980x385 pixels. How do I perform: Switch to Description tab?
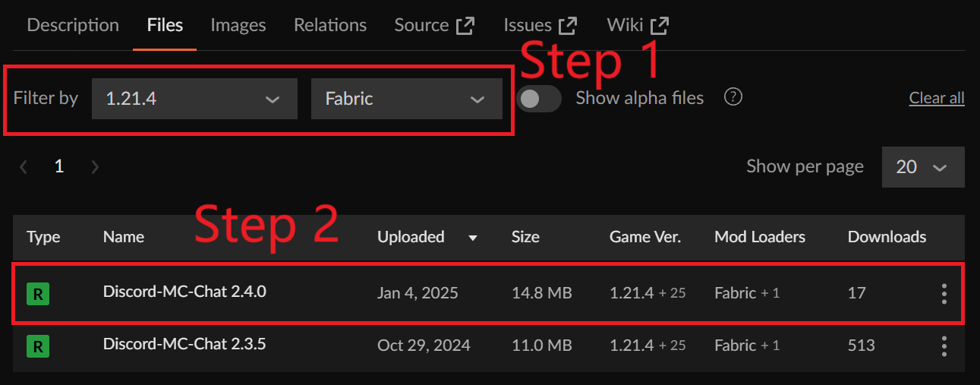tap(73, 25)
